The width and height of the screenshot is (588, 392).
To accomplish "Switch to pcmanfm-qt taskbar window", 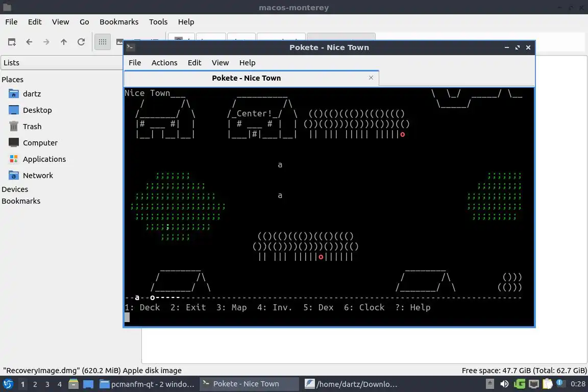I will tap(148, 384).
